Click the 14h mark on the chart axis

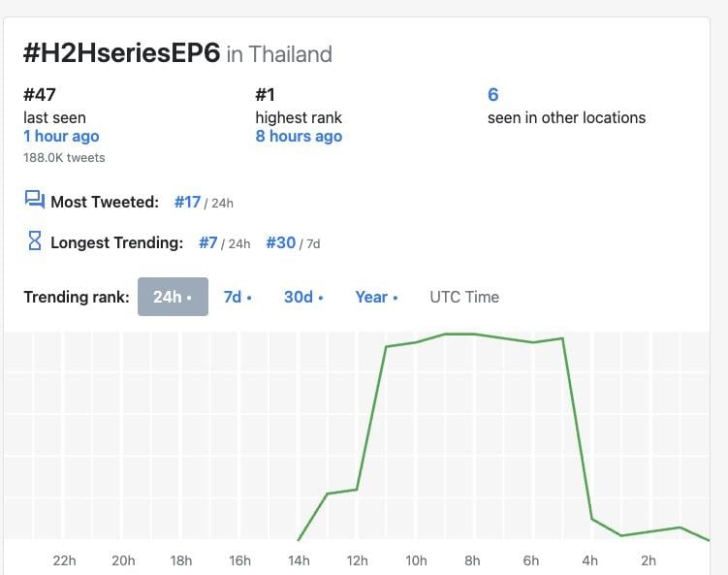coord(298,560)
